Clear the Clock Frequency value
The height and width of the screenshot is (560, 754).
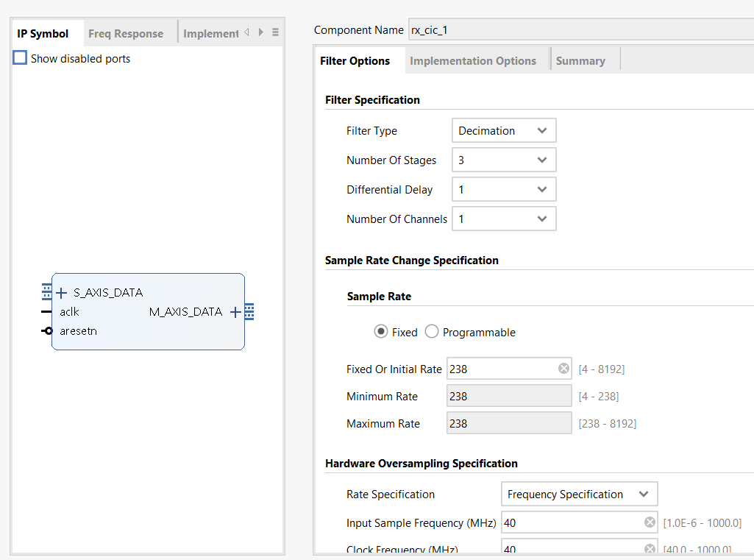[650, 549]
